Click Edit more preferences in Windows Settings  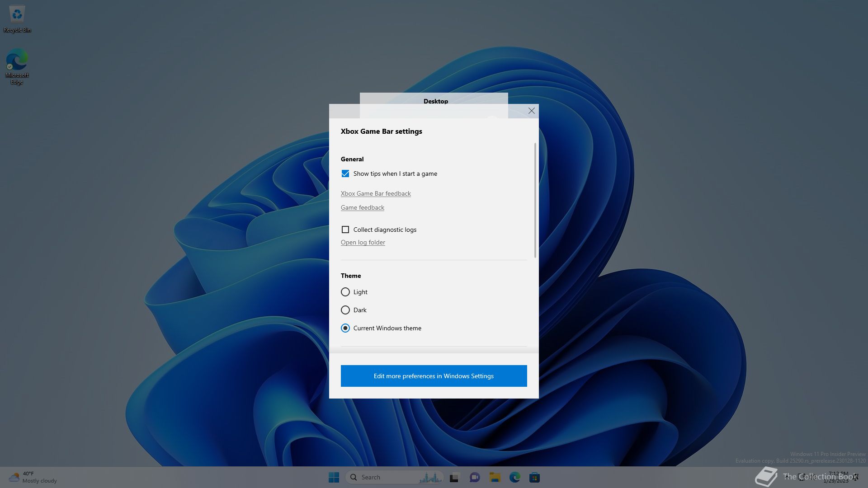[x=434, y=376]
